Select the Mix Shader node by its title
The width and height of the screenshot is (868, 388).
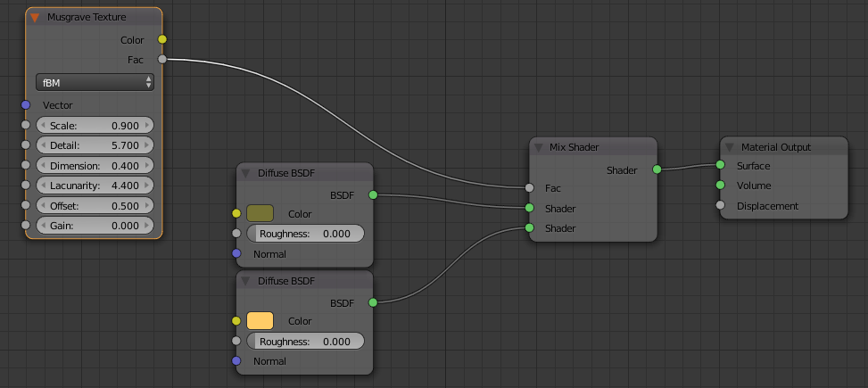point(574,147)
